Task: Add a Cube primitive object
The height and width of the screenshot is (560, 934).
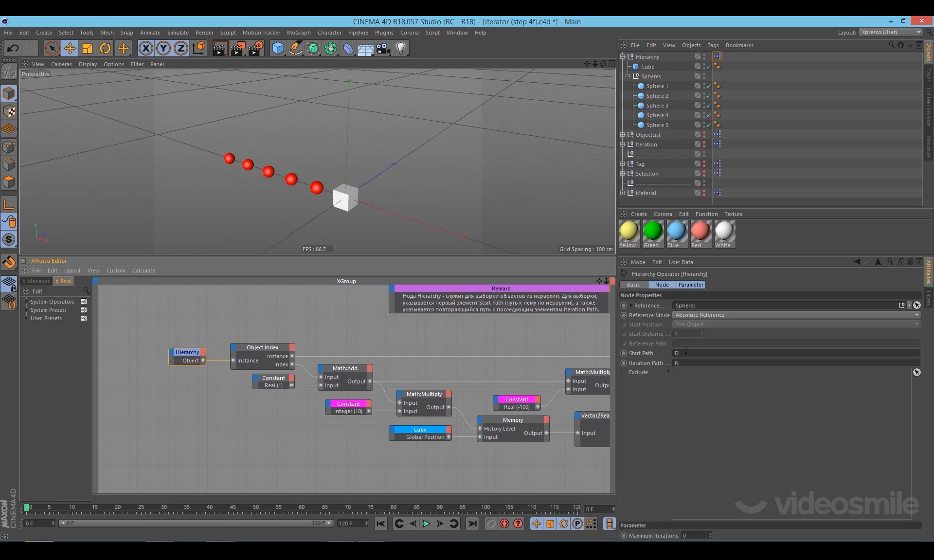Action: (x=277, y=48)
